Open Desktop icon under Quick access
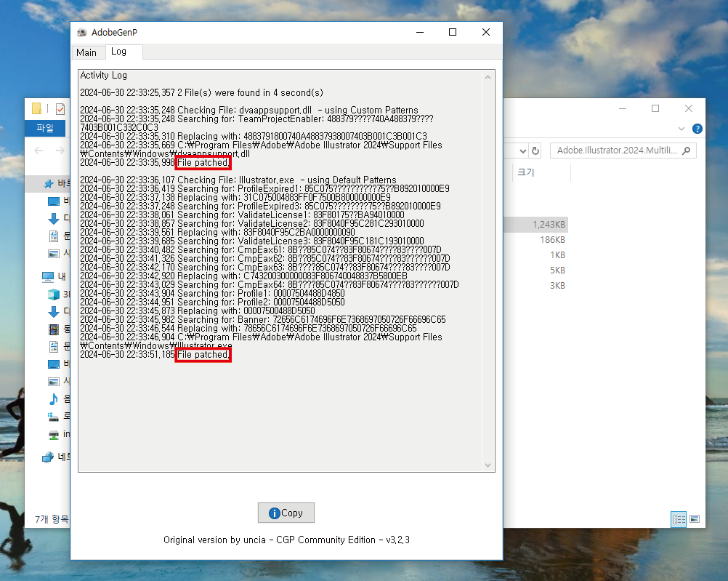The image size is (728, 581). click(54, 201)
